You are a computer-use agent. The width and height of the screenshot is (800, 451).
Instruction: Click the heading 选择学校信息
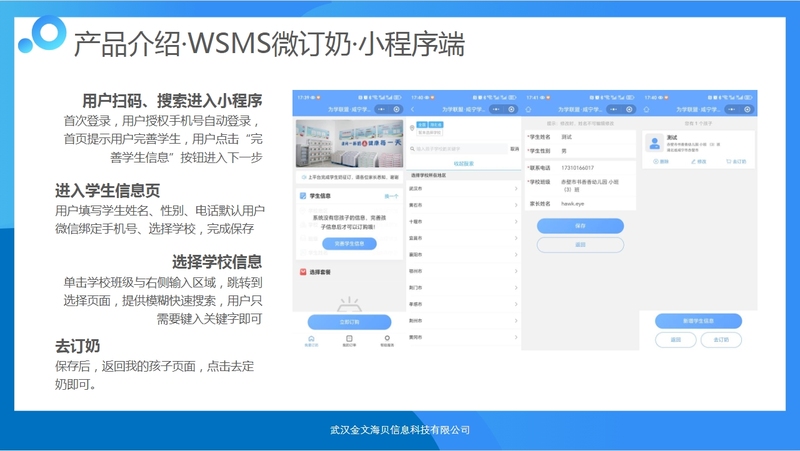217,262
